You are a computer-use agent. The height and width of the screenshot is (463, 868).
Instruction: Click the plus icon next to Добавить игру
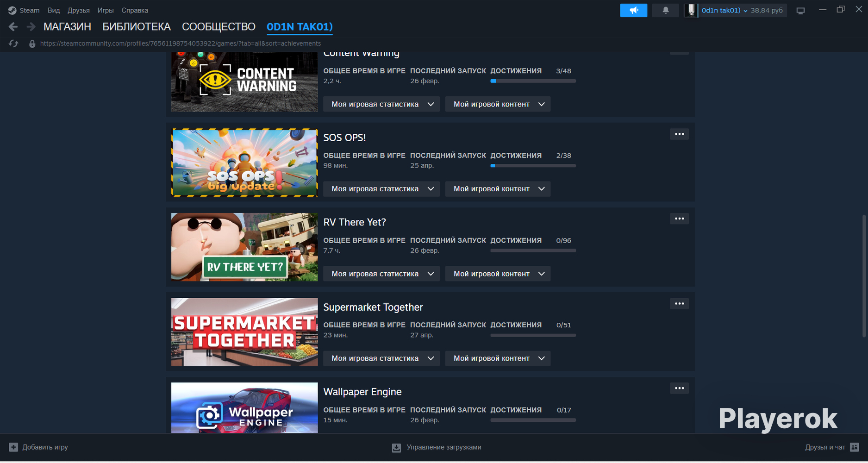point(13,447)
